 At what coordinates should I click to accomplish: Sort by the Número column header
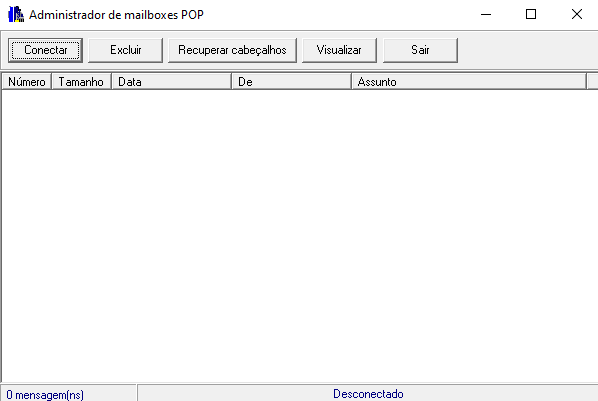coord(27,82)
